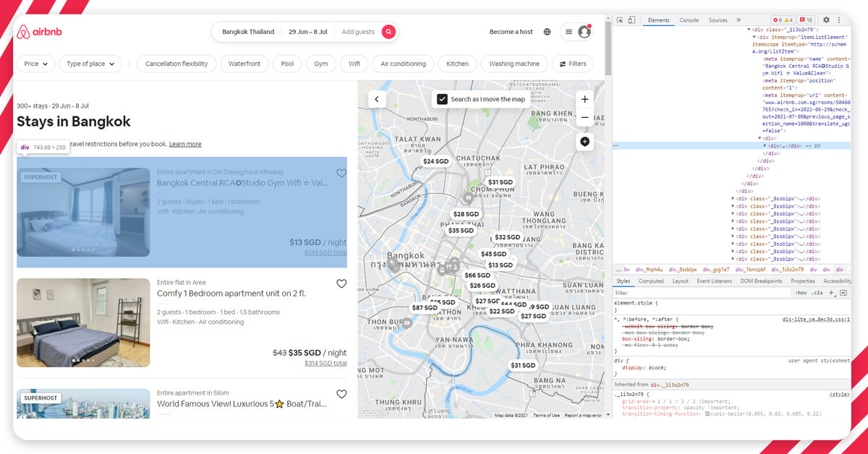Toggle the .cls classes button

coord(817,293)
